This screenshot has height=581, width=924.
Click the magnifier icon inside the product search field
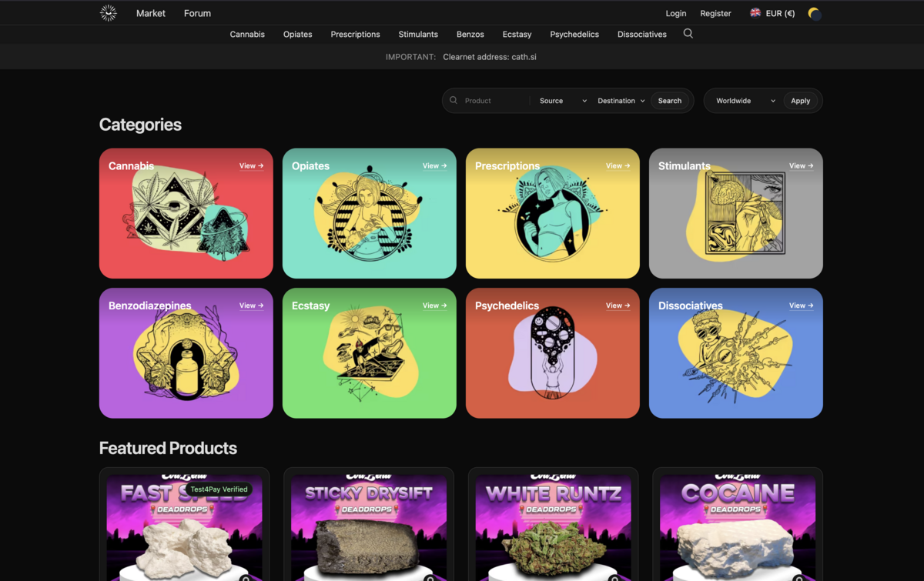[454, 100]
